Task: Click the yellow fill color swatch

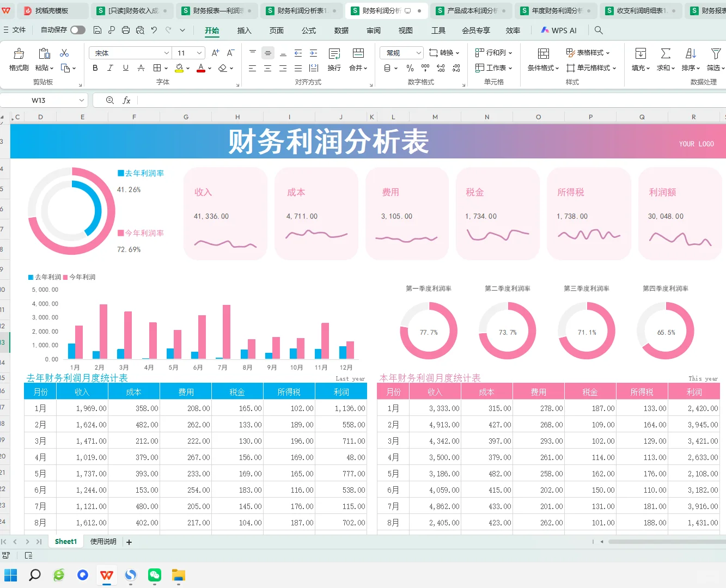Action: pyautogui.click(x=179, y=68)
